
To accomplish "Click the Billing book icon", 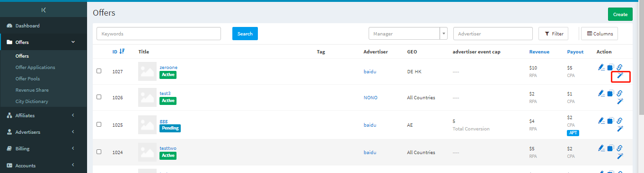I will tap(9, 148).
